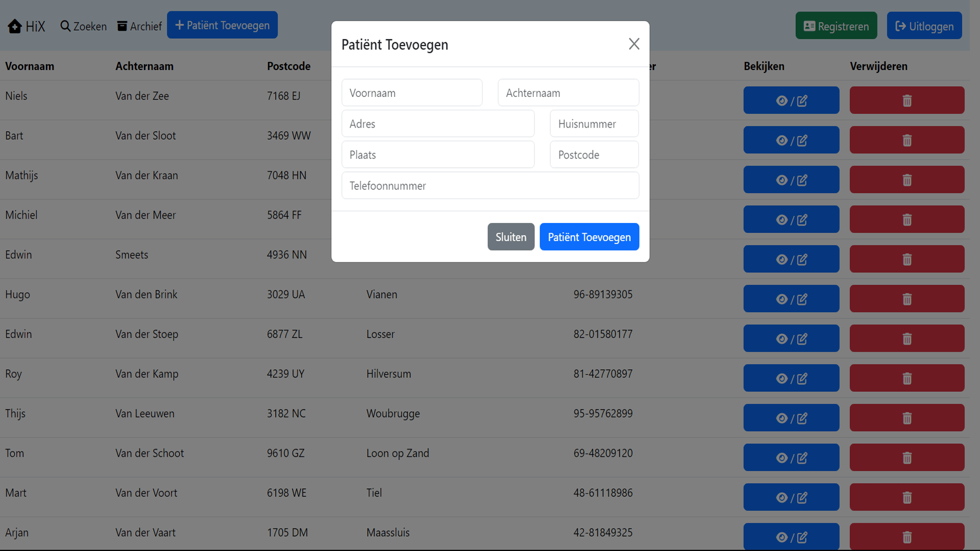
Task: View/edit patient Hugo Van den Brink
Action: pos(791,299)
